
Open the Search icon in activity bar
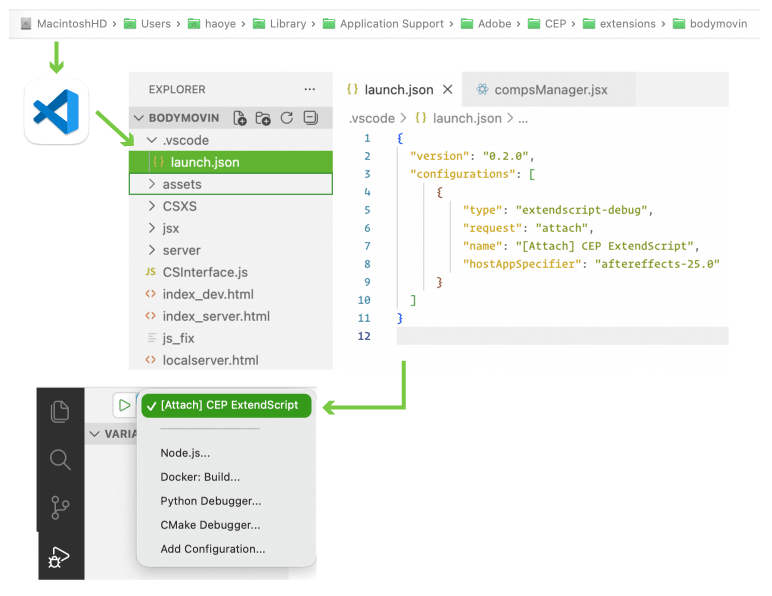coord(60,460)
